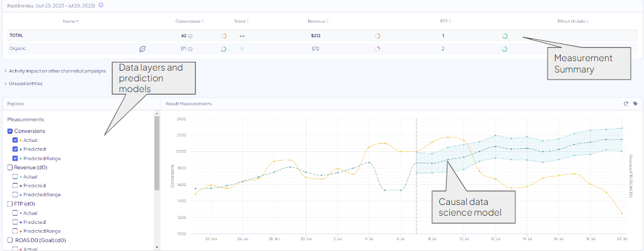
Task: Click info icon next to 171 conversions
Action: pos(190,49)
